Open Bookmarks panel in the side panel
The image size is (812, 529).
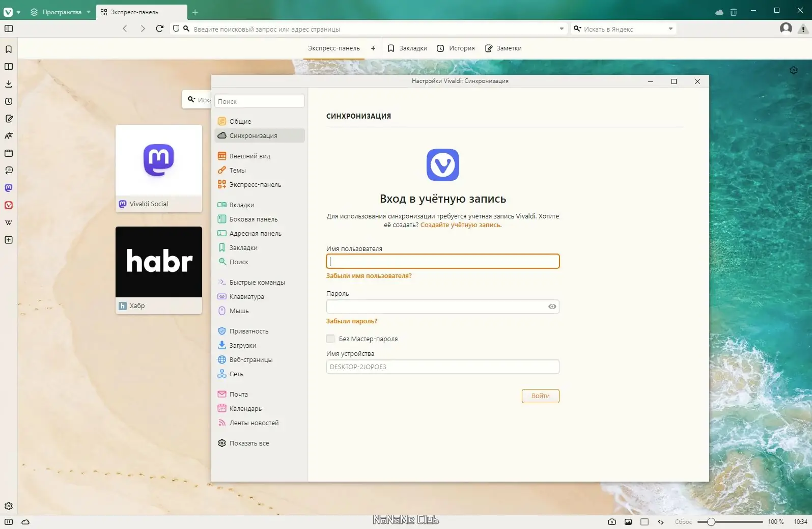tap(9, 49)
